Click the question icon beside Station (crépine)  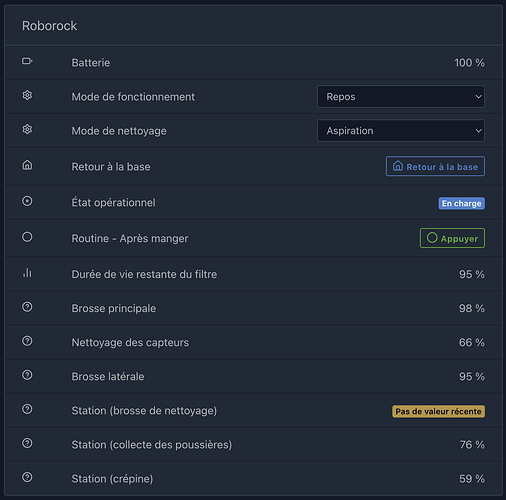(27, 477)
